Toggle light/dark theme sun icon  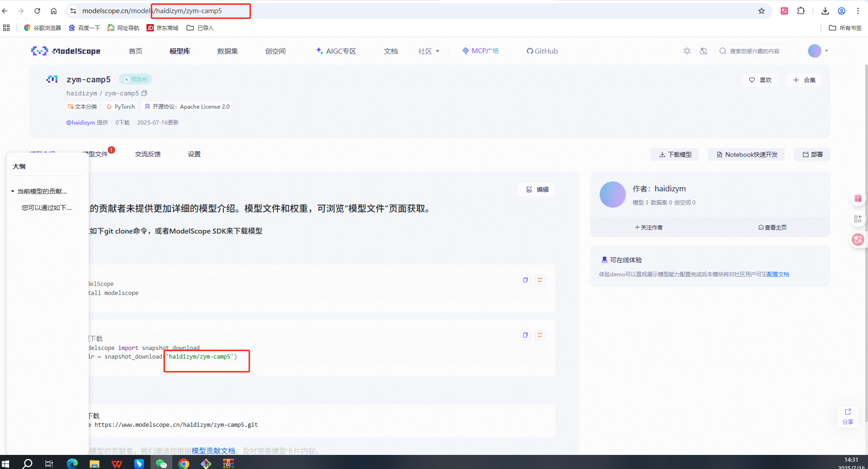(687, 51)
